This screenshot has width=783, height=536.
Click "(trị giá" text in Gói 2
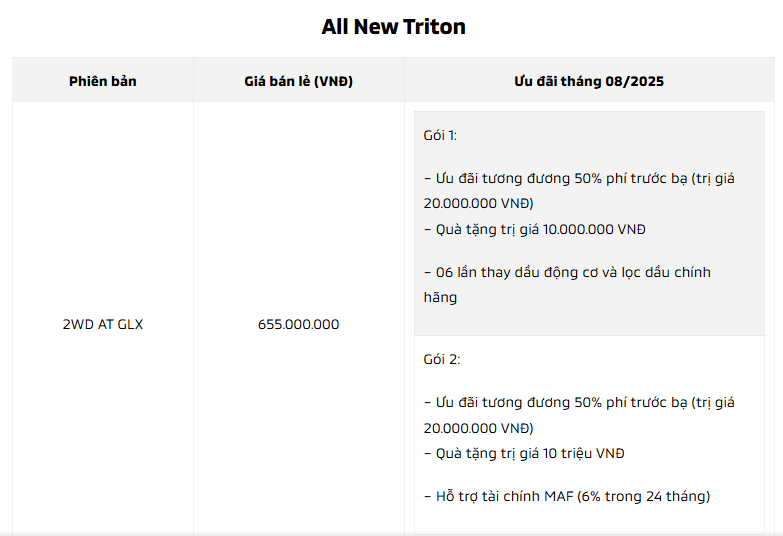[712, 403]
